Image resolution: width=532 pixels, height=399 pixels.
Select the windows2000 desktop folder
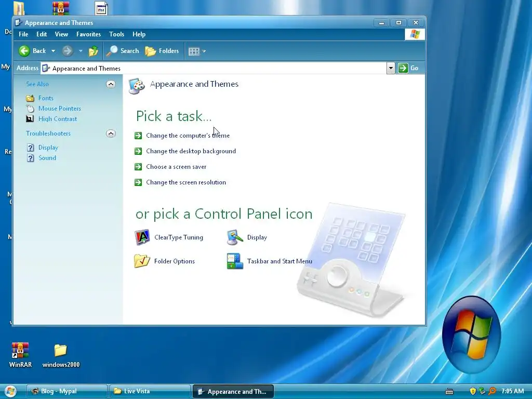(x=61, y=355)
